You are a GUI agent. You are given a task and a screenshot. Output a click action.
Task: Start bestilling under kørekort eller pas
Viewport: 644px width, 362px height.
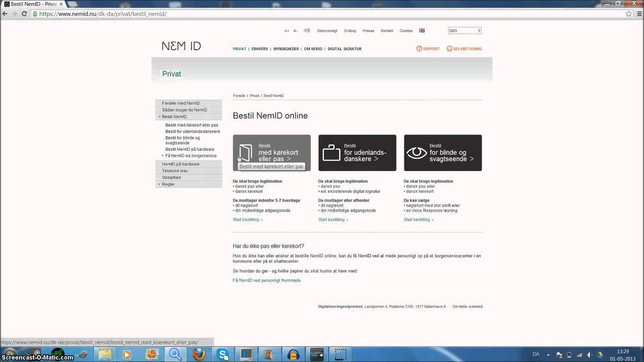tap(248, 220)
